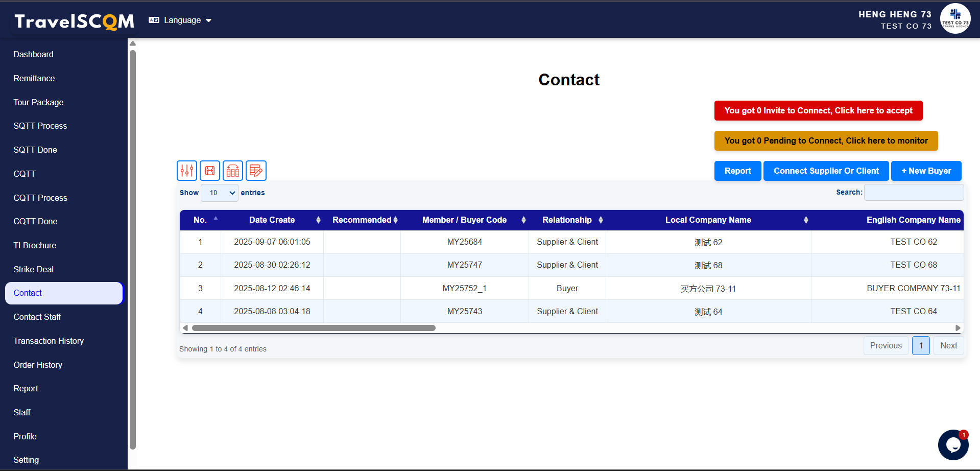Click in the Search input field
The height and width of the screenshot is (471, 980).
[914, 193]
